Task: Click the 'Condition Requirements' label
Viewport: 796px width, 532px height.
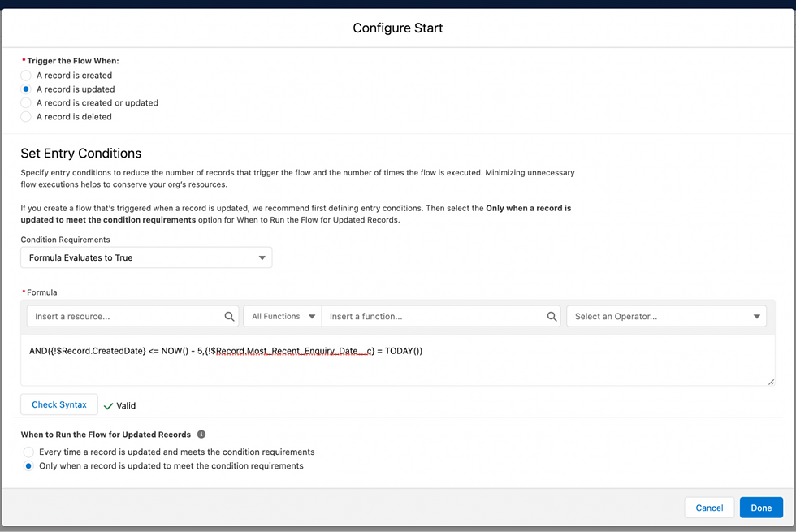Action: [x=66, y=240]
